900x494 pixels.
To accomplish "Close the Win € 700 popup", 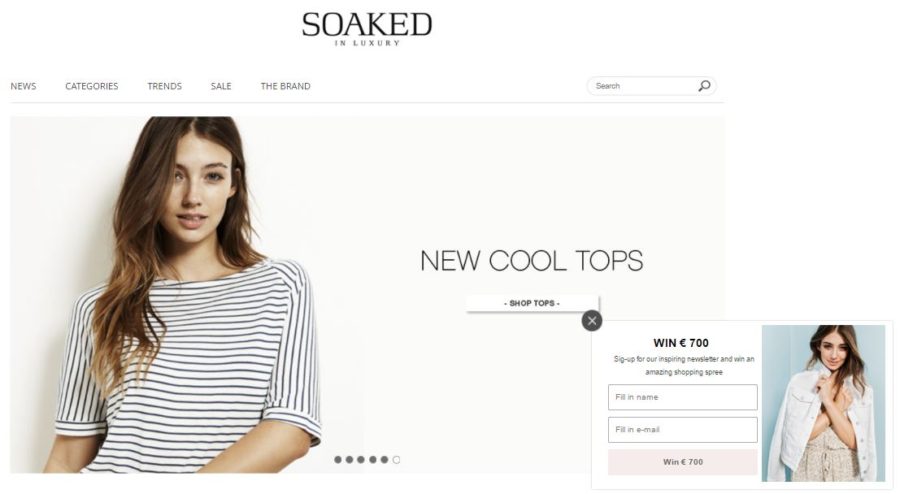I will (x=592, y=321).
